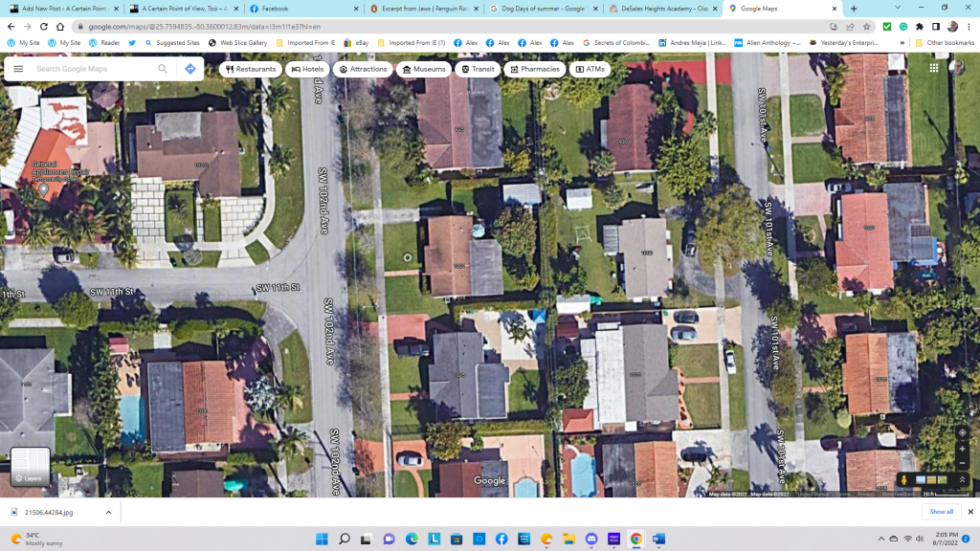Open Directions with the blue arrow icon

[x=190, y=69]
